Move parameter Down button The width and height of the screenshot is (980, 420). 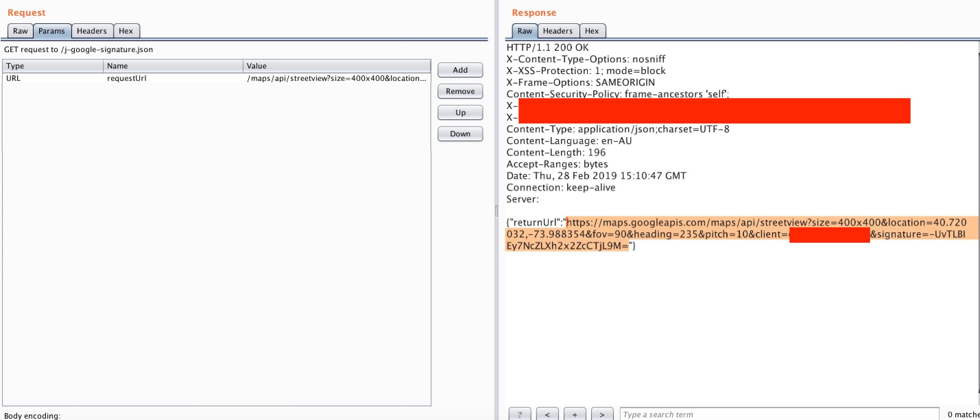tap(460, 134)
